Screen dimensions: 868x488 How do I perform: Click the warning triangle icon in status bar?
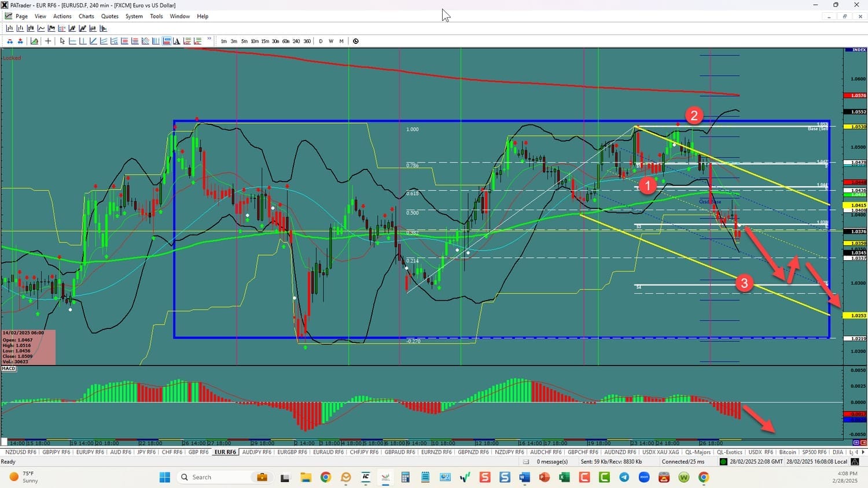(855, 461)
